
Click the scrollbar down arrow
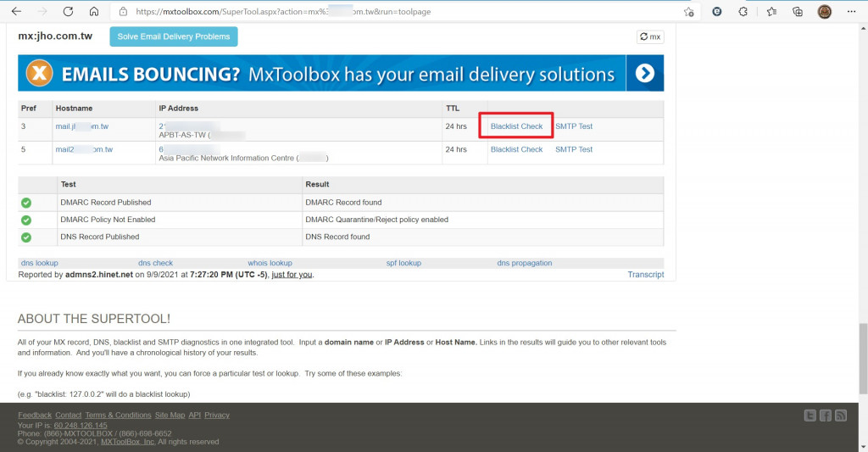[x=863, y=446]
